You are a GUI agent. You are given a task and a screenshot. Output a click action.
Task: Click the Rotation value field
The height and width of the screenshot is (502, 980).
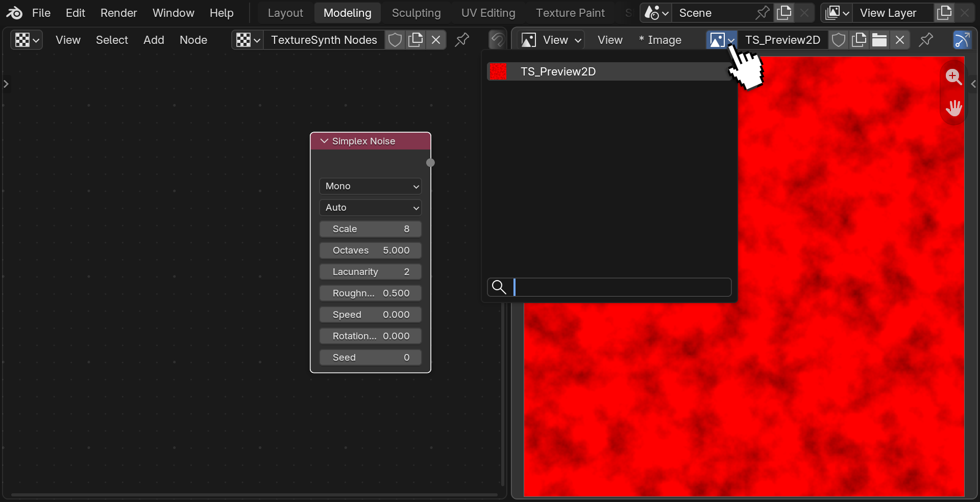(x=371, y=336)
